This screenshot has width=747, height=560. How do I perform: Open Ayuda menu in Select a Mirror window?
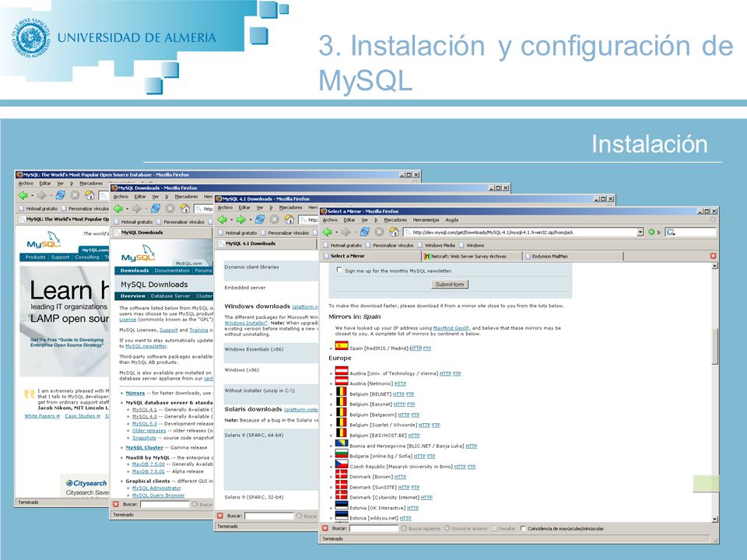pyautogui.click(x=451, y=220)
